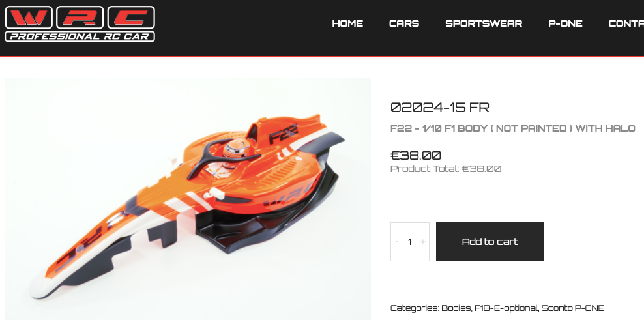Increase quantity with the plus stepper
This screenshot has height=320, width=644.
click(422, 242)
